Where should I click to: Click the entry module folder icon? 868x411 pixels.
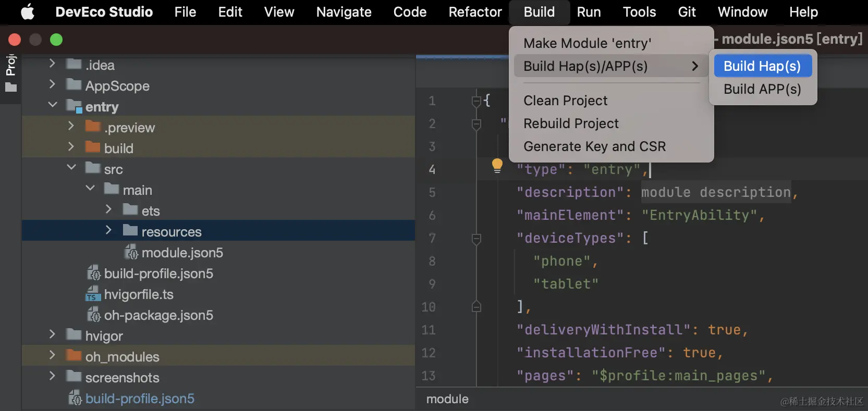[74, 107]
